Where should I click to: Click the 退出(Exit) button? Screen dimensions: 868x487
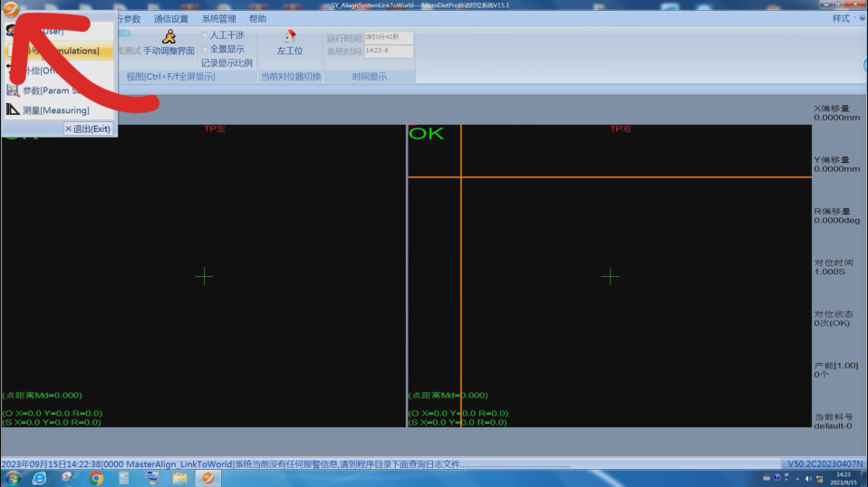click(x=88, y=129)
